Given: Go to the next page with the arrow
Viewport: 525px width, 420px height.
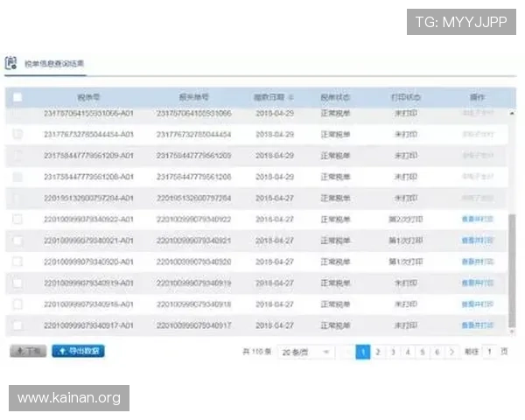Looking at the screenshot, I should pos(451,352).
